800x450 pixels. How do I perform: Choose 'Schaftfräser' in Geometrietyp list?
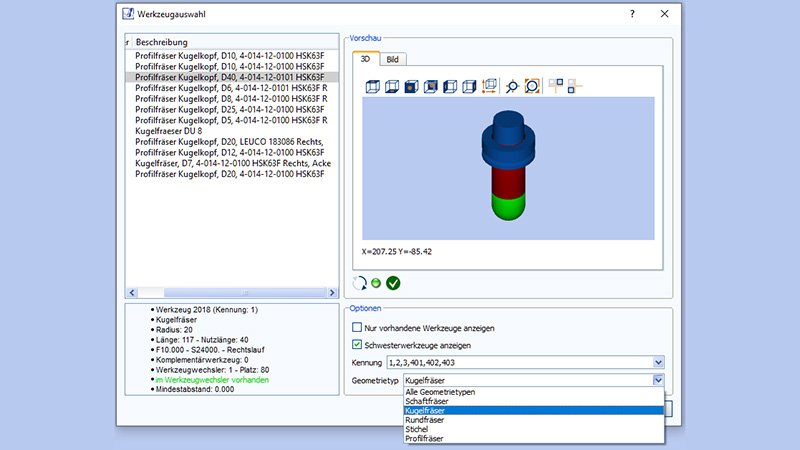click(x=534, y=401)
